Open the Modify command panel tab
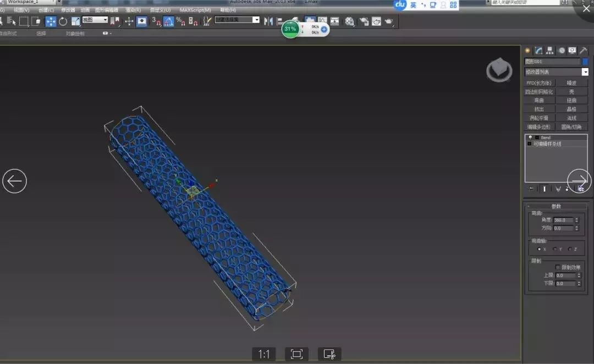 (538, 51)
